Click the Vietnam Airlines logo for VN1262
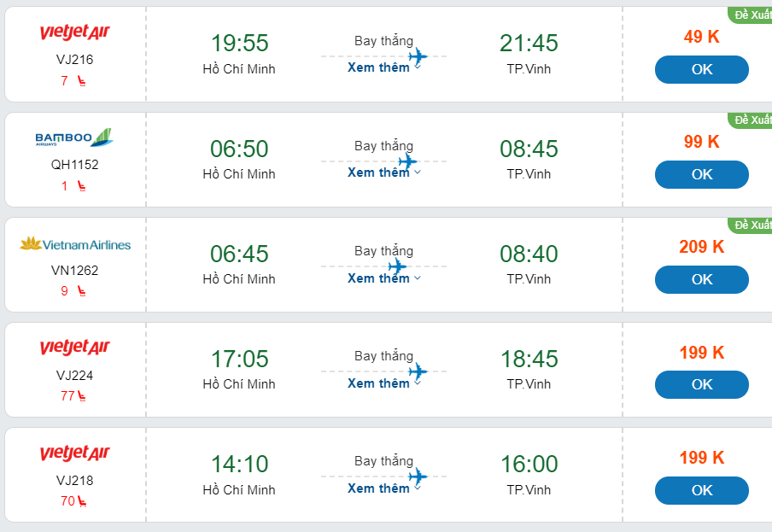Viewport: 772px width, 532px height. [x=74, y=244]
